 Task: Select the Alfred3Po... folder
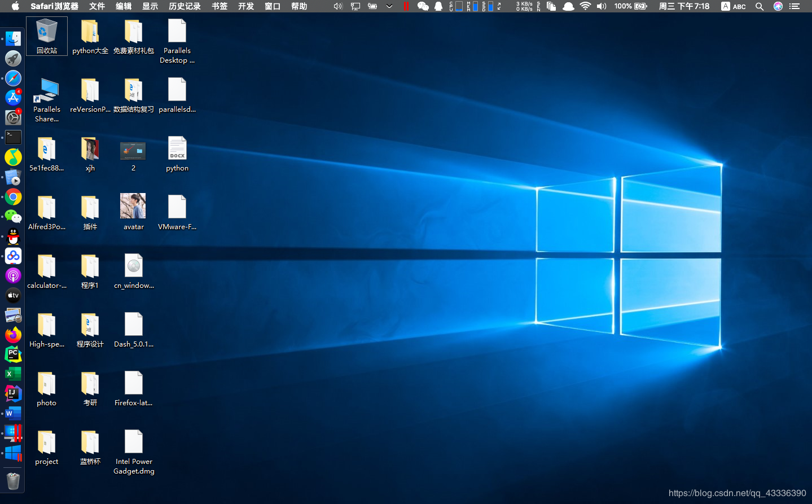coord(47,212)
